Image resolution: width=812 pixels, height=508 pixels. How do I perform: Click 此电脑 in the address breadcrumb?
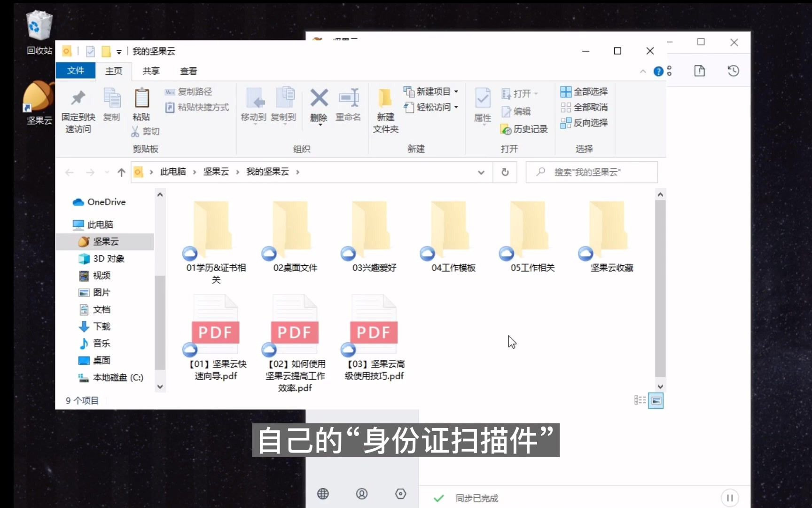click(173, 172)
